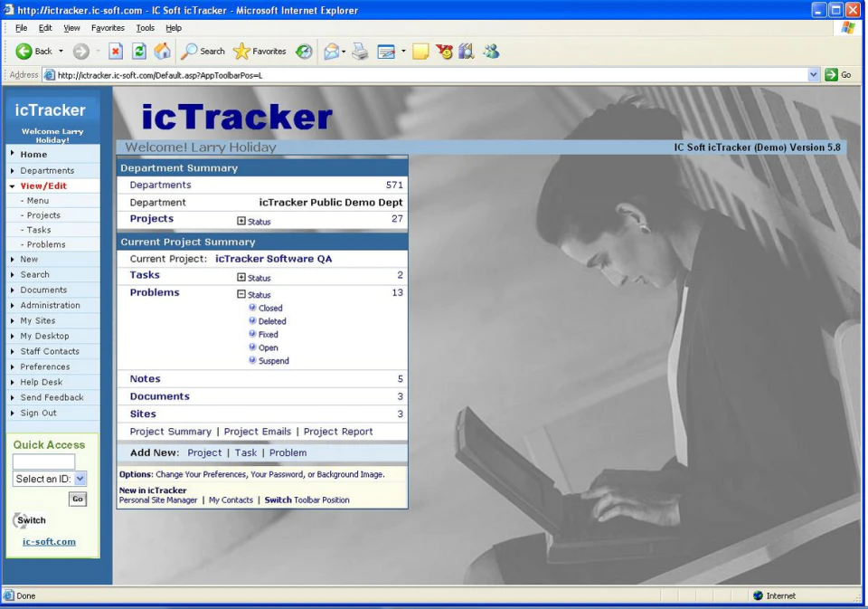Viewport: 868px width, 609px height.
Task: Open My Contacts link
Action: tap(231, 500)
